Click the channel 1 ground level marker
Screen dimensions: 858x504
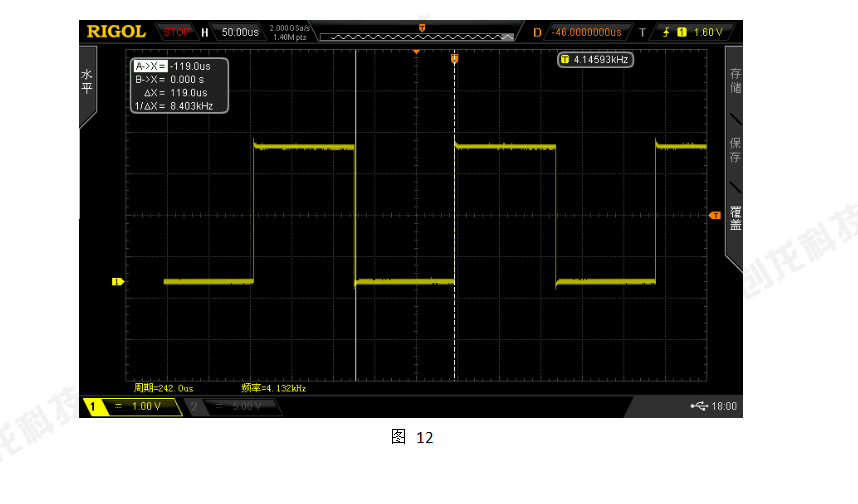point(118,282)
